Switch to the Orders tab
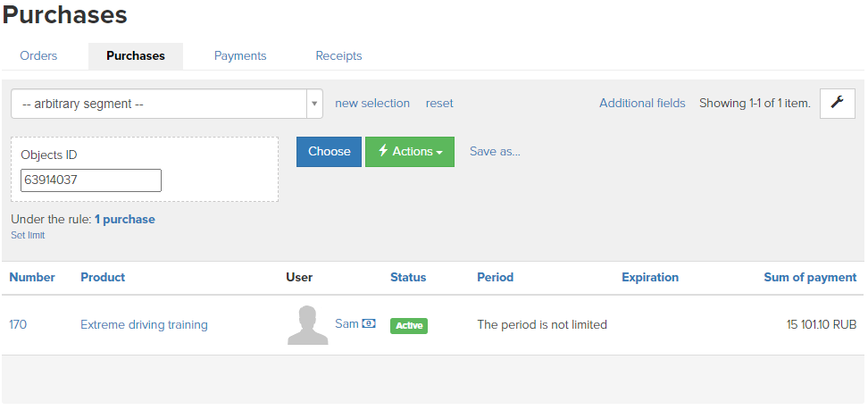Viewport: 868px width, 410px height. 38,56
